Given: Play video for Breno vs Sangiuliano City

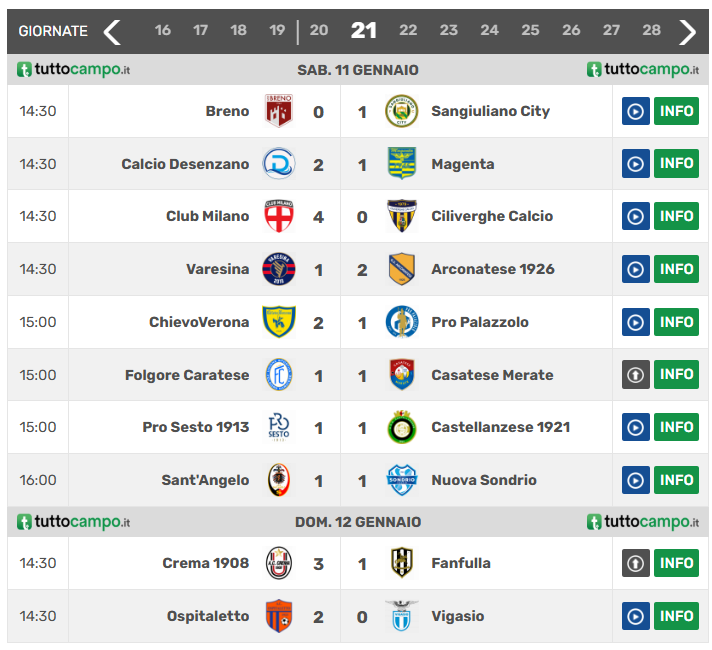Looking at the screenshot, I should [x=635, y=111].
